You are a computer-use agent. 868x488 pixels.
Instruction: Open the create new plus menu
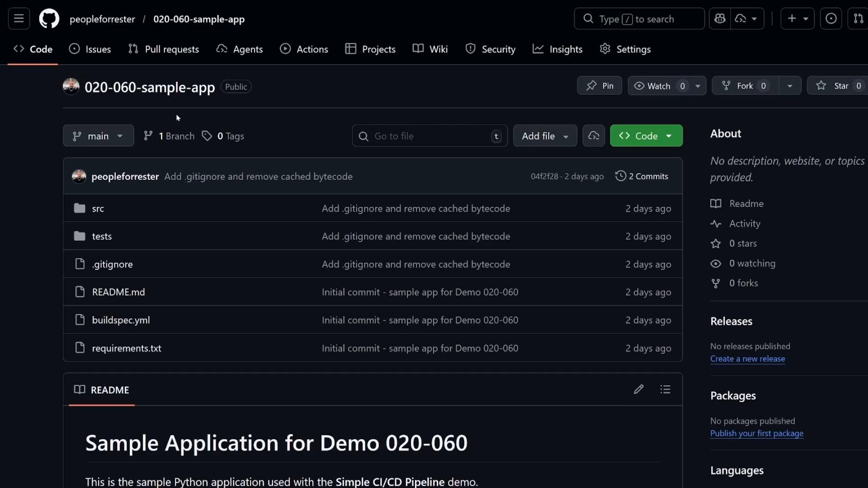(x=797, y=19)
